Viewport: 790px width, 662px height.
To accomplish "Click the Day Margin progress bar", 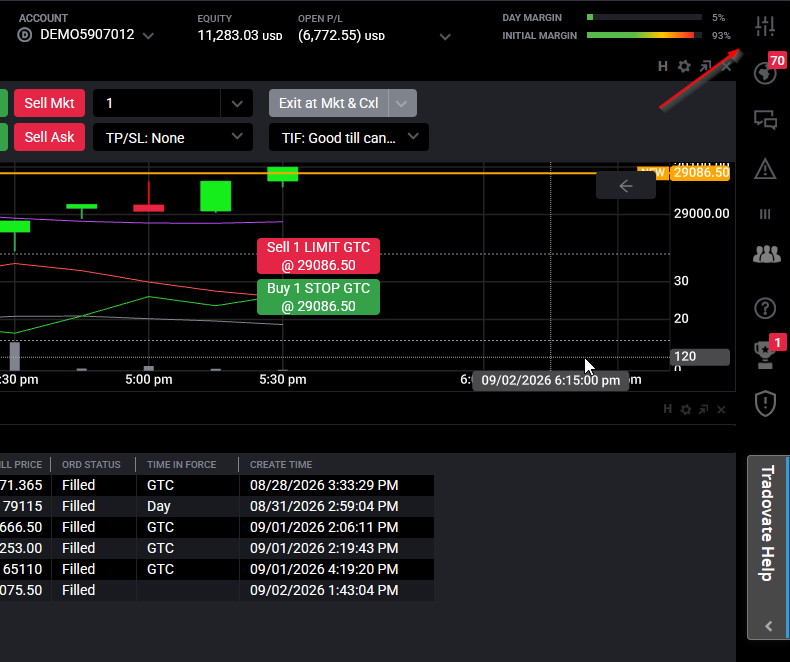I will point(644,17).
